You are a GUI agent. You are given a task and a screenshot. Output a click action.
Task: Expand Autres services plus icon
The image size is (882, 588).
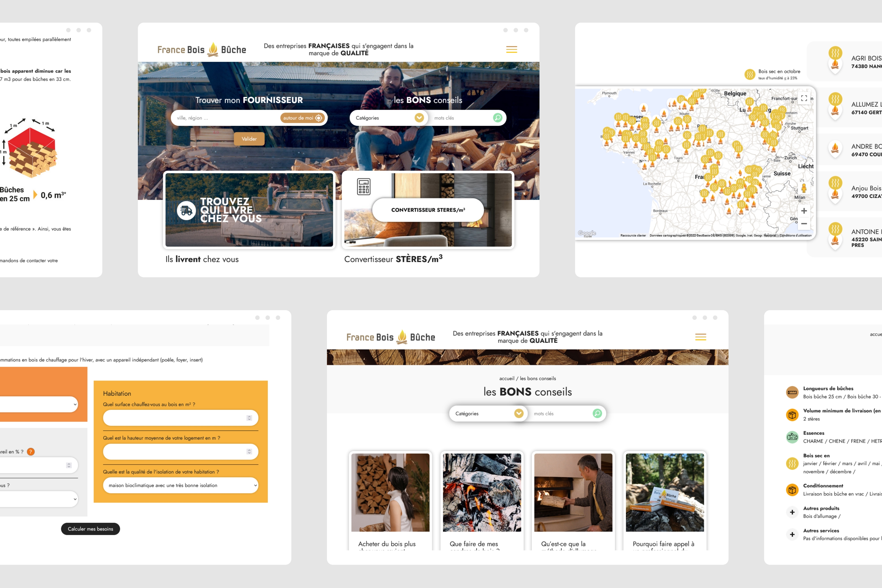pos(792,534)
